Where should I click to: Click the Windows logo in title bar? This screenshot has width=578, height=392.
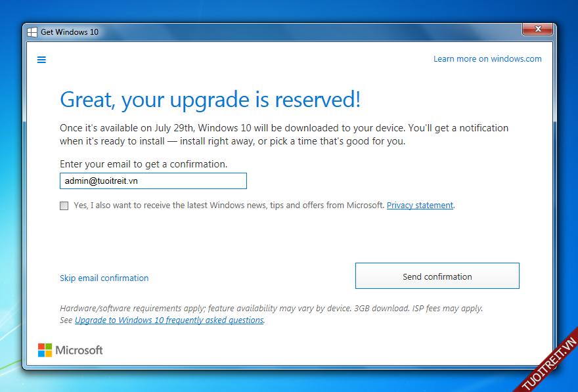click(x=32, y=32)
